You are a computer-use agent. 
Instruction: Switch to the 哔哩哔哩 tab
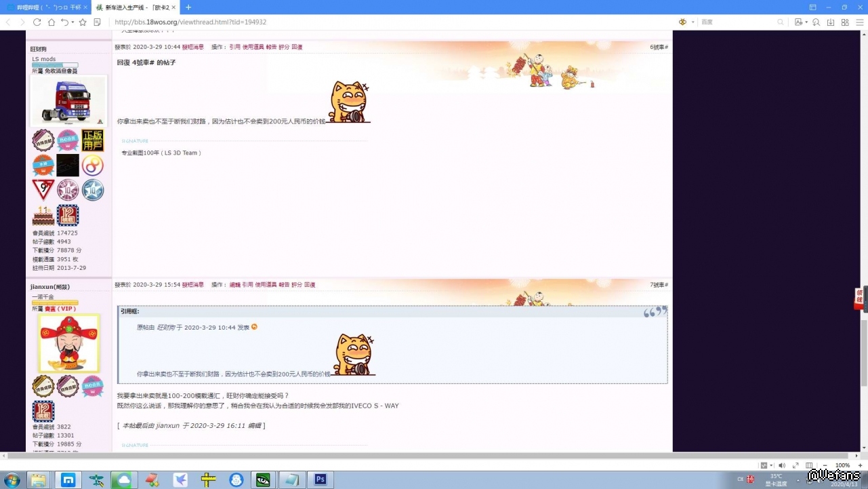click(x=45, y=7)
